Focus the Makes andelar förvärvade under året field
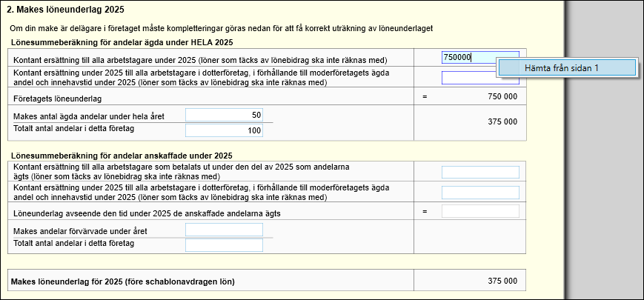This screenshot has height=300, width=644. click(x=224, y=230)
